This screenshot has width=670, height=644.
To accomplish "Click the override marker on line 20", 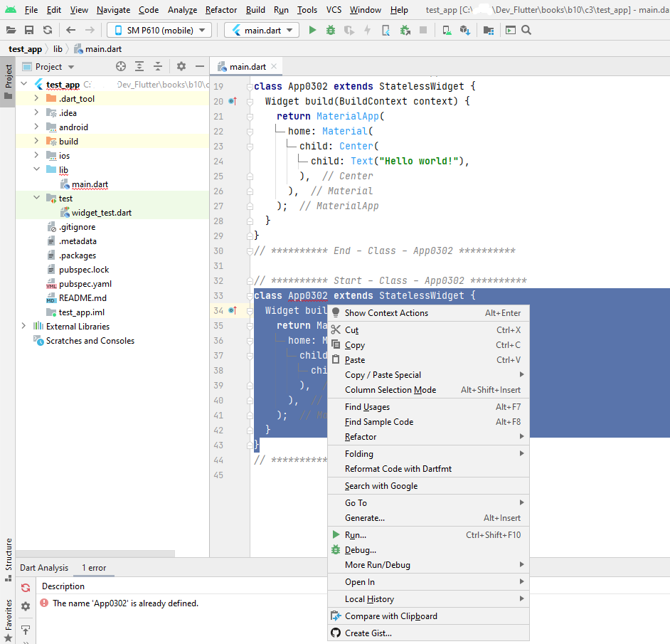I will tap(233, 101).
